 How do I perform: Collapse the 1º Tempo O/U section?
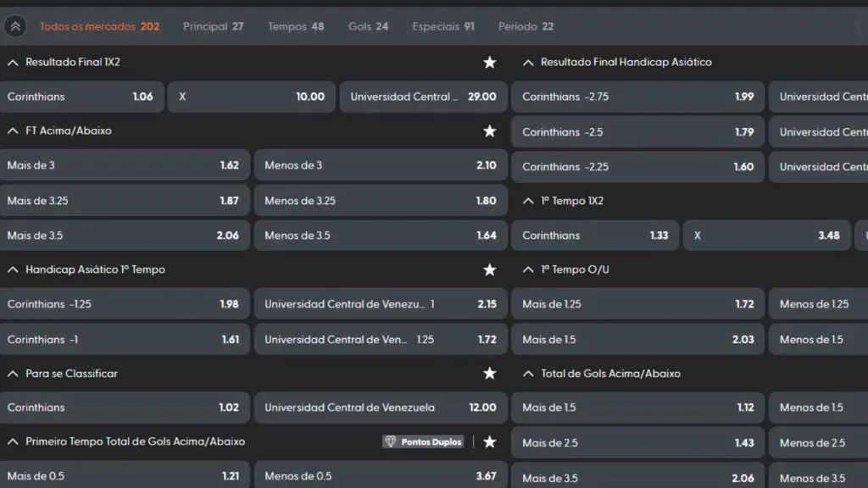(x=529, y=269)
